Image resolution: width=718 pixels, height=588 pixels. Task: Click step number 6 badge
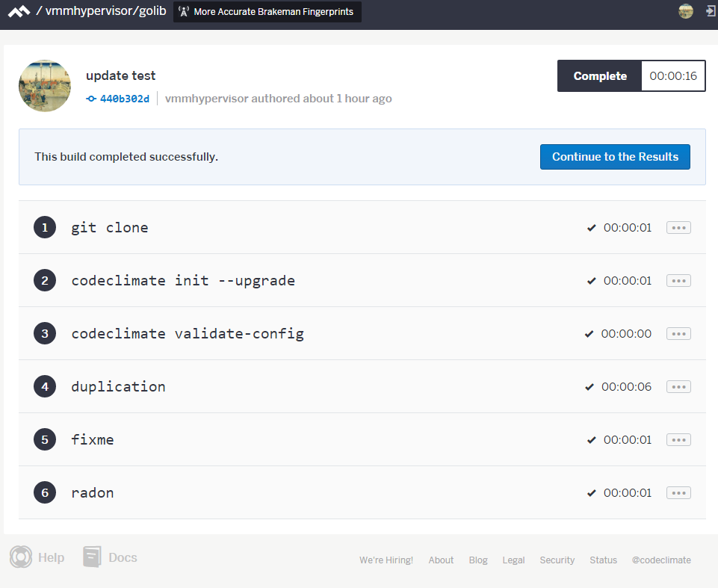pos(45,493)
